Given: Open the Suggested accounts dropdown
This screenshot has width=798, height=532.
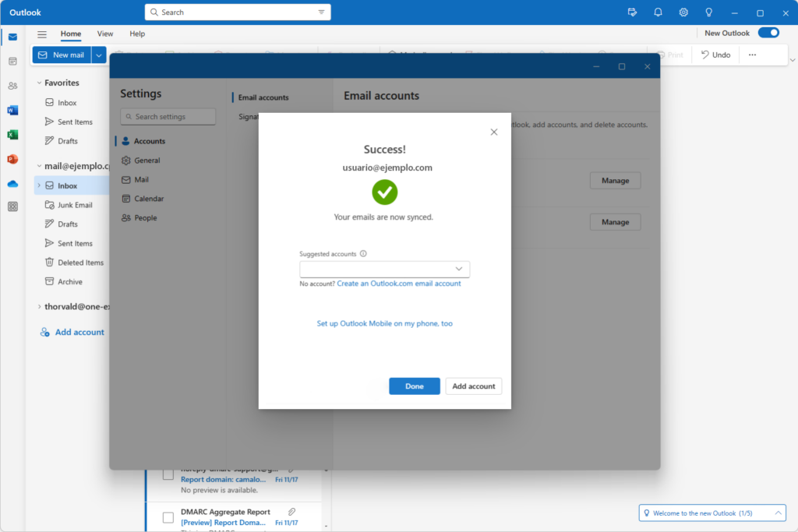Looking at the screenshot, I should 384,269.
